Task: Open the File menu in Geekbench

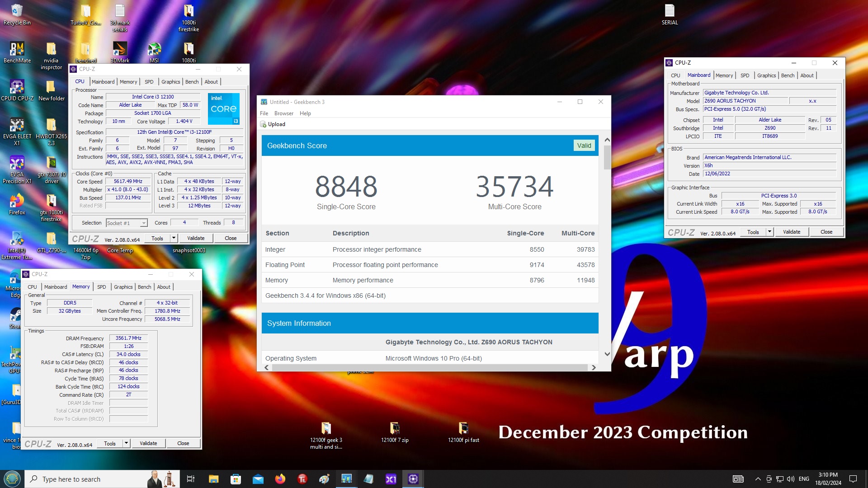Action: 264,113
